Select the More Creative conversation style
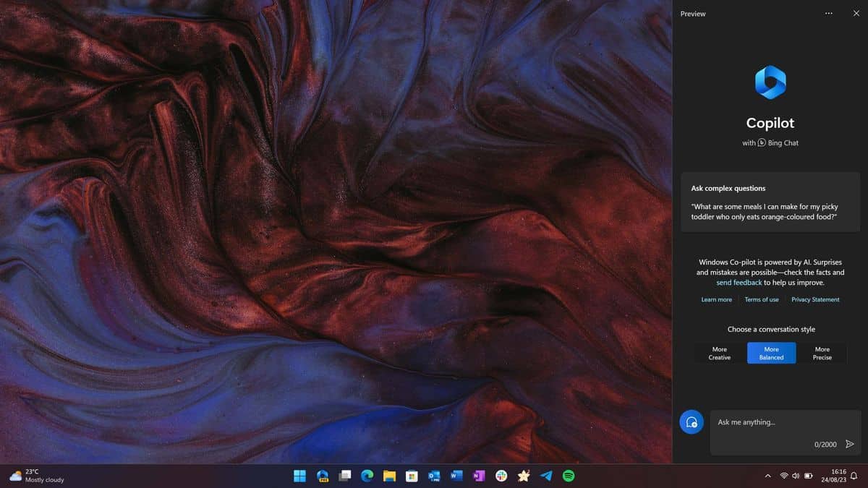The height and width of the screenshot is (488, 868). [719, 353]
